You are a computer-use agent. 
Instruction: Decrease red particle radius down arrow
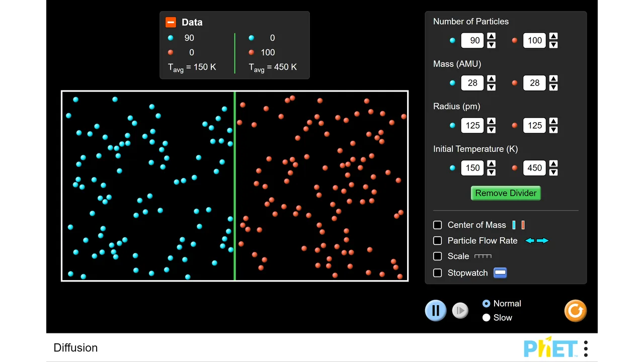point(553,130)
